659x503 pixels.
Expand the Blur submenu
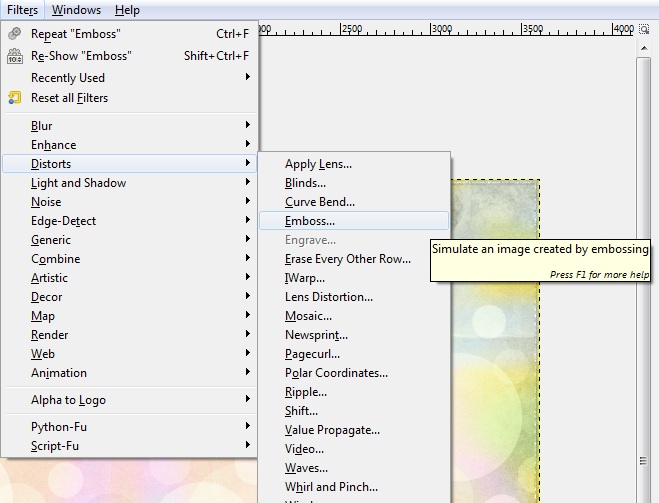pos(129,126)
